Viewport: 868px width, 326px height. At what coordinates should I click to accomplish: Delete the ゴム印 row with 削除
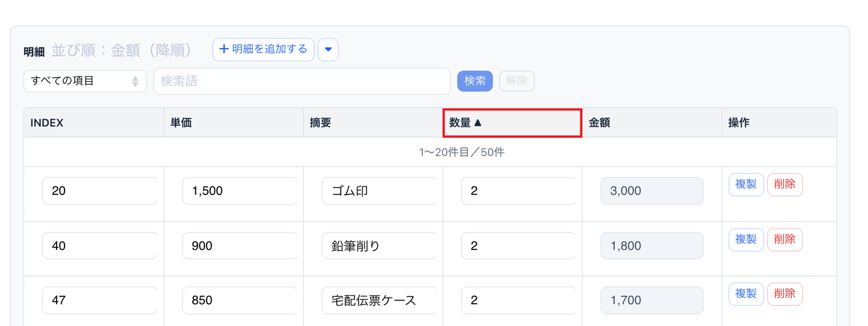[785, 185]
